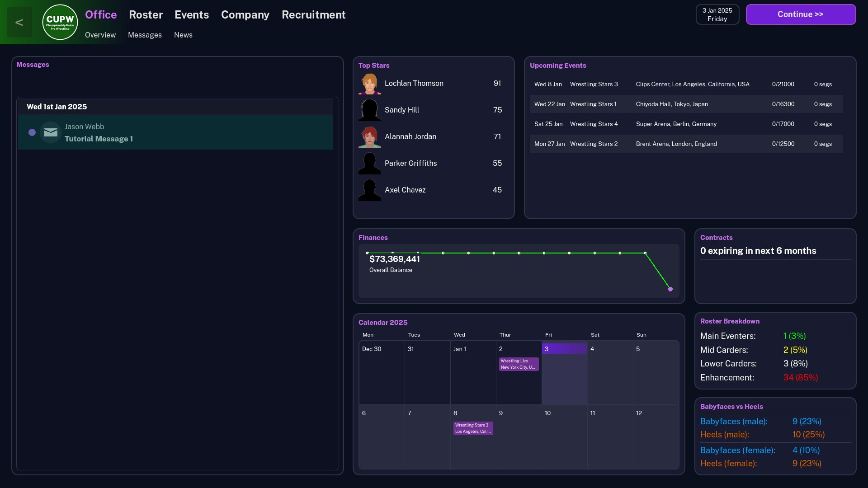Open the Recruitment screen
This screenshot has width=868, height=488.
[313, 14]
